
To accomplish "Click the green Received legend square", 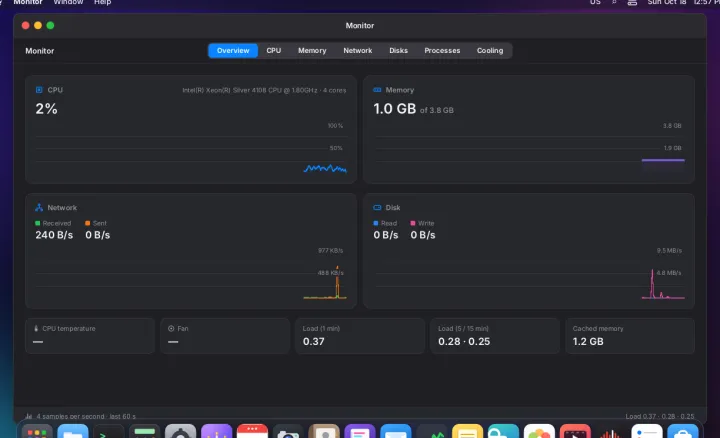I will click(x=38, y=223).
